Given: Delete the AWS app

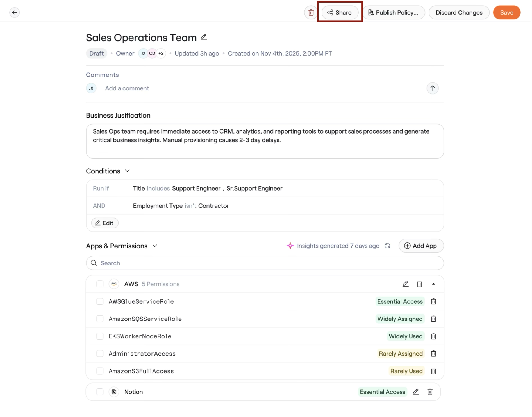Looking at the screenshot, I should [419, 284].
